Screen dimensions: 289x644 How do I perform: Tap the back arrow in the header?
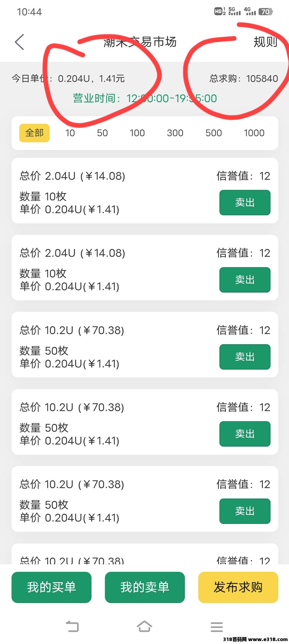pyautogui.click(x=20, y=42)
